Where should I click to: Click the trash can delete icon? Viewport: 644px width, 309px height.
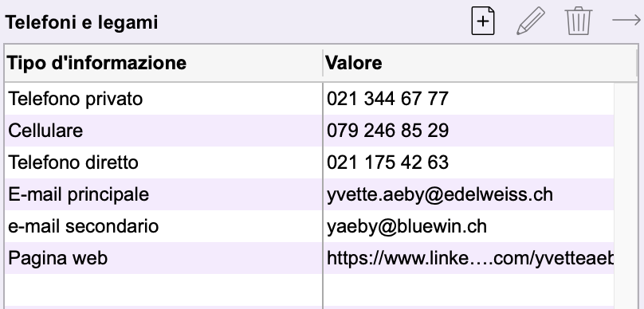point(579,21)
